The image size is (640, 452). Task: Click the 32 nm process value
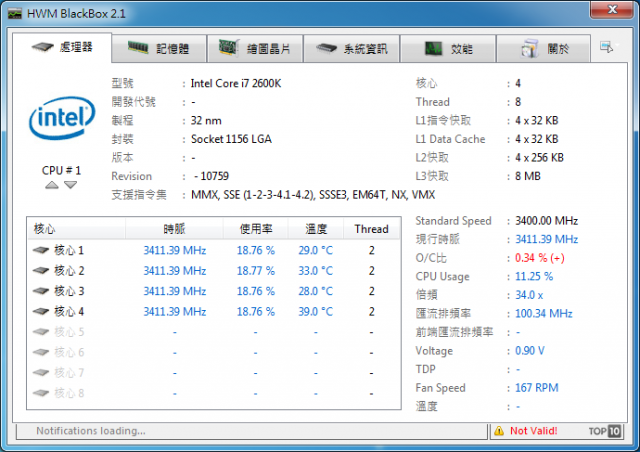tap(206, 120)
